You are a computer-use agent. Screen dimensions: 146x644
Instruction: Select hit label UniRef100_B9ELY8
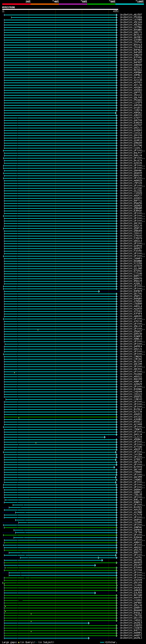coord(131,500)
